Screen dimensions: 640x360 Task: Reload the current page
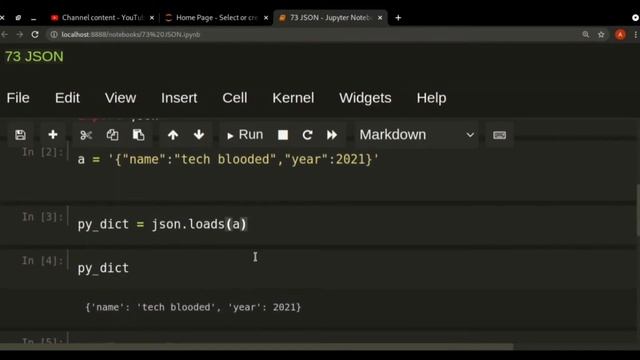click(35, 35)
